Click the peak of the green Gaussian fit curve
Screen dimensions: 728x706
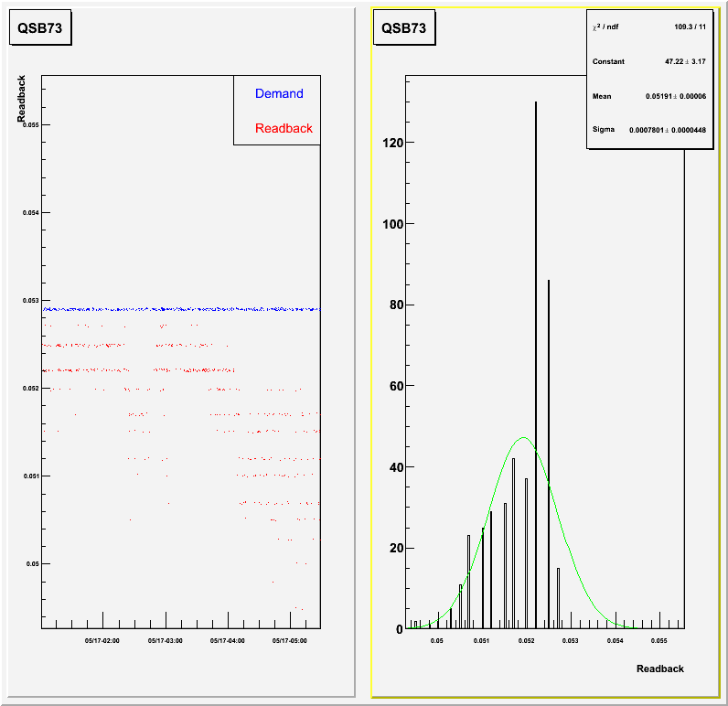pyautogui.click(x=523, y=438)
